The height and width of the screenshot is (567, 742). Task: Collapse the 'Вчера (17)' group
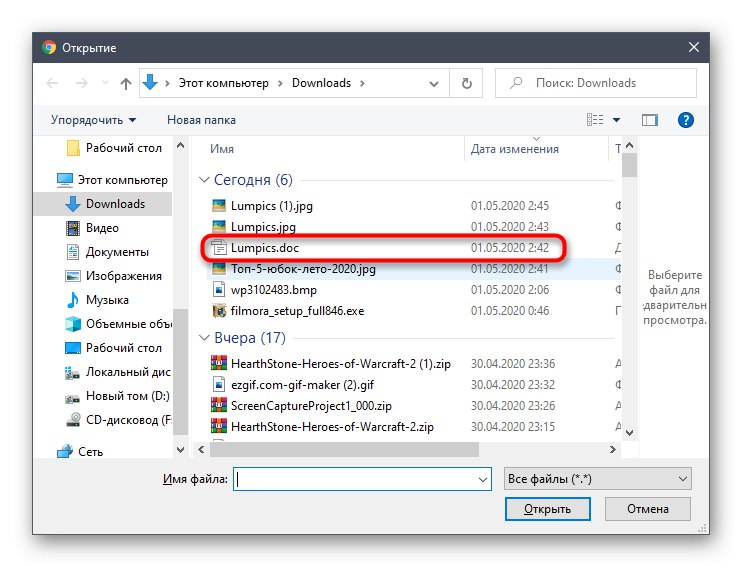[x=204, y=337]
